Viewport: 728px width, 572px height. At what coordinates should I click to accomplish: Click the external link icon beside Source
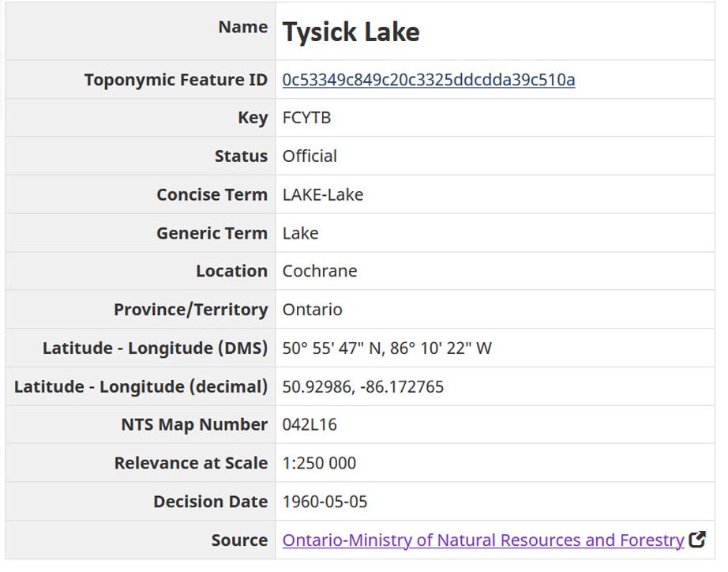point(697,540)
